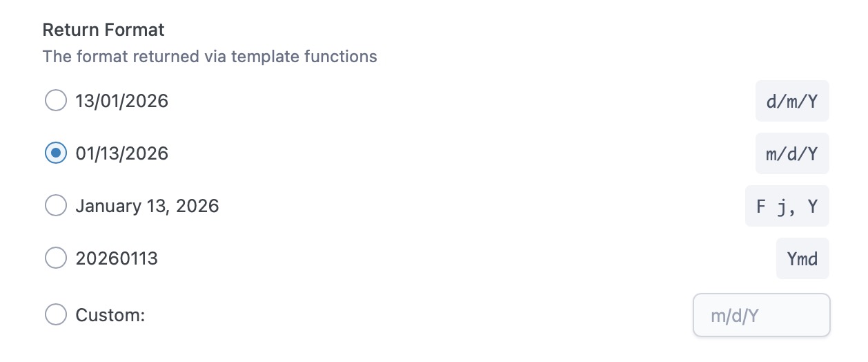Click the m/d/Y format code badge

(792, 153)
